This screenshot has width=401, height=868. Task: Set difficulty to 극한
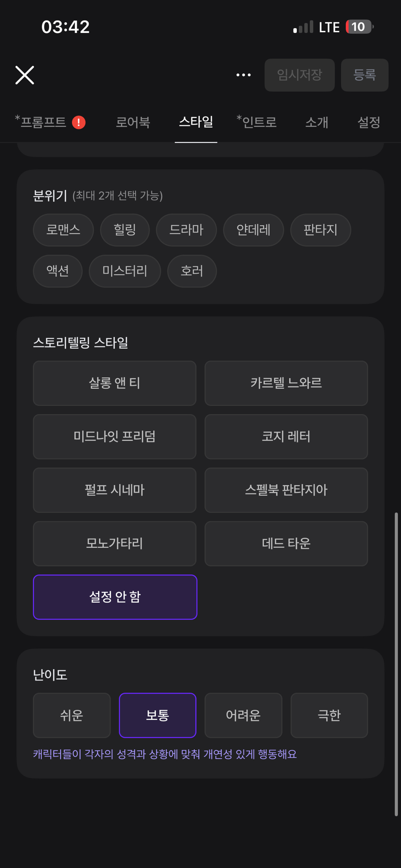point(329,715)
